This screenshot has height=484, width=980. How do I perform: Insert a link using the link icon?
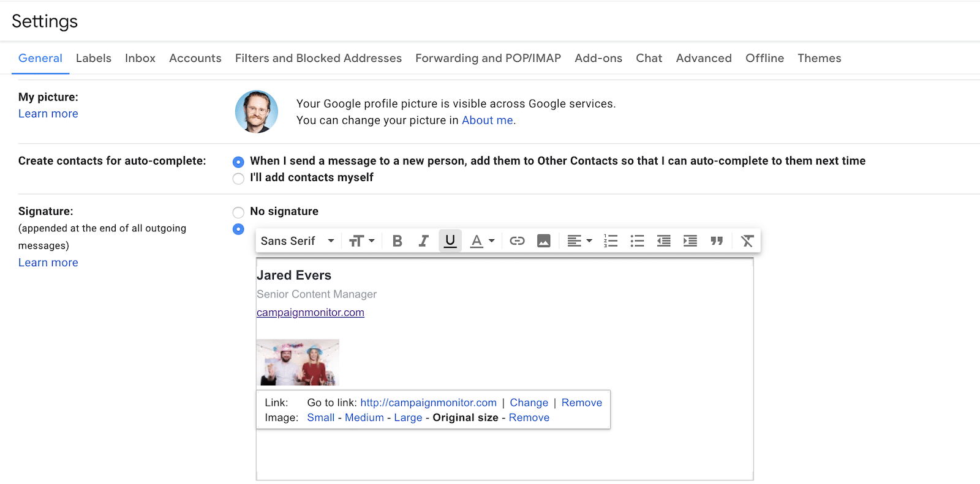click(x=517, y=241)
